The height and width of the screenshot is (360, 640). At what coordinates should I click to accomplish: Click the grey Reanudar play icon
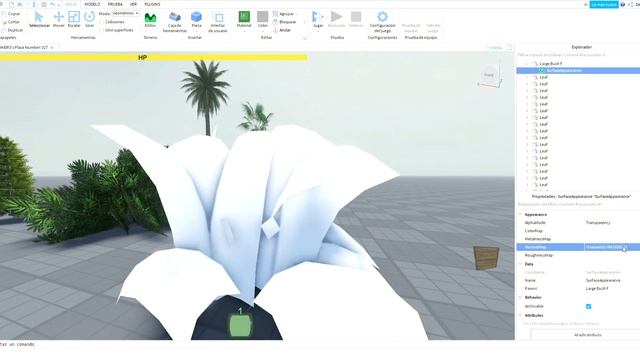[x=337, y=17]
